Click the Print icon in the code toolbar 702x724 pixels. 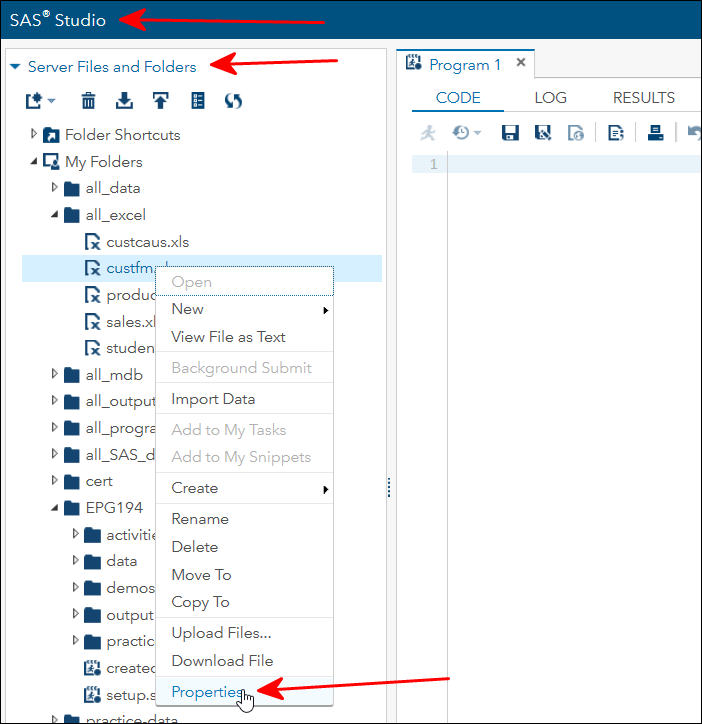click(655, 133)
